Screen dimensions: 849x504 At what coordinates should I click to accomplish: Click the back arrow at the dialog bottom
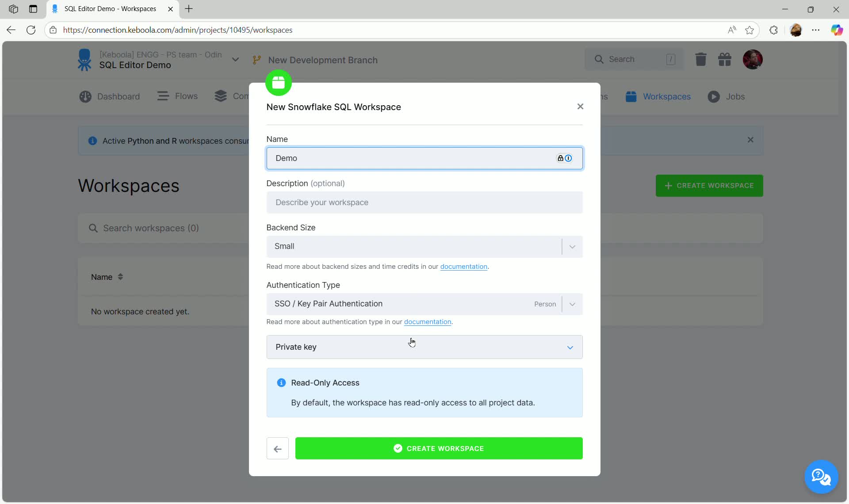click(277, 448)
